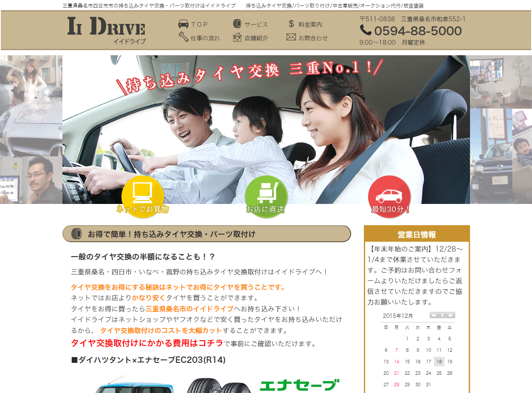The height and width of the screenshot is (393, 532).
Task: Click the 最短30分！ label
Action: click(391, 209)
